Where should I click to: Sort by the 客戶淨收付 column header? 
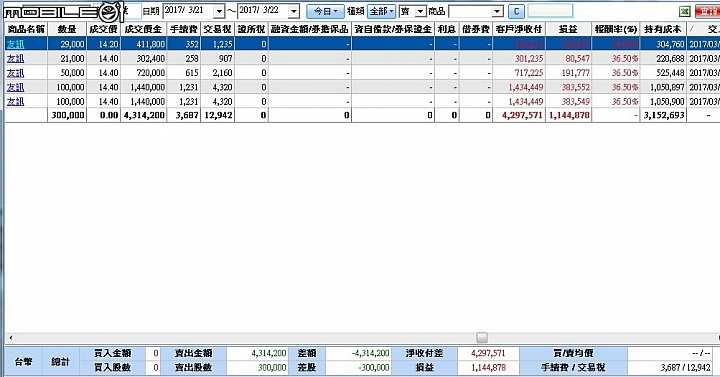click(x=519, y=29)
